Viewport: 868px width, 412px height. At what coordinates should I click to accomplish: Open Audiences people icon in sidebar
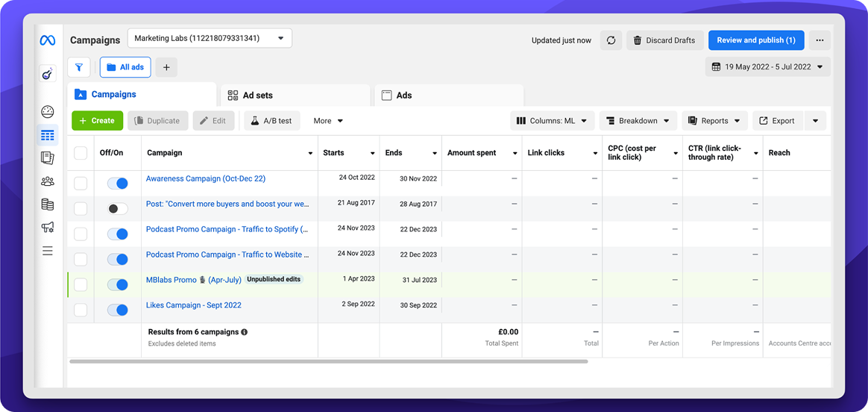pyautogui.click(x=48, y=181)
